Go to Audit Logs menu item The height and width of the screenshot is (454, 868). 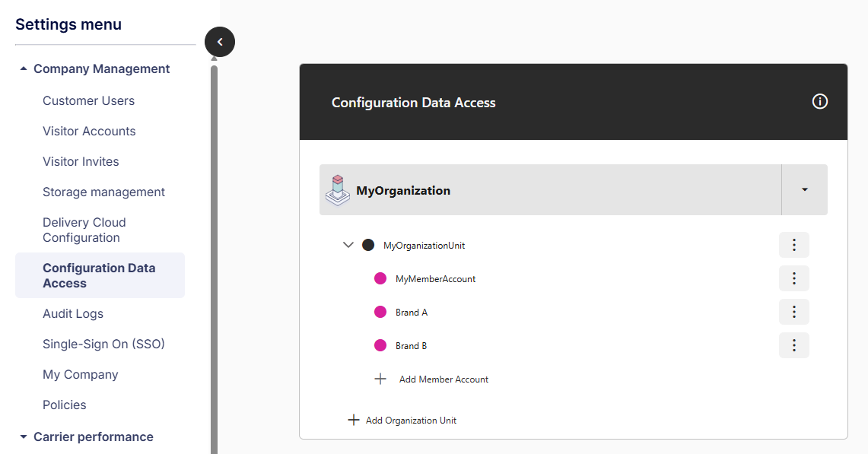pos(73,313)
